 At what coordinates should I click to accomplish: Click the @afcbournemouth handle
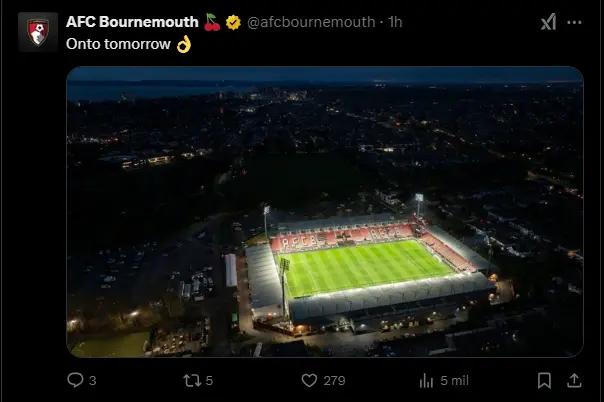point(311,22)
